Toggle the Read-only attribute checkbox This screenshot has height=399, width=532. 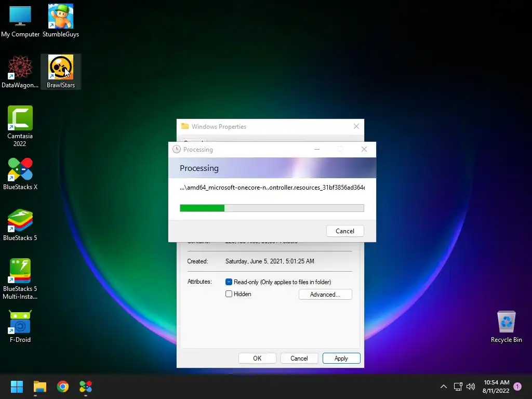click(229, 282)
